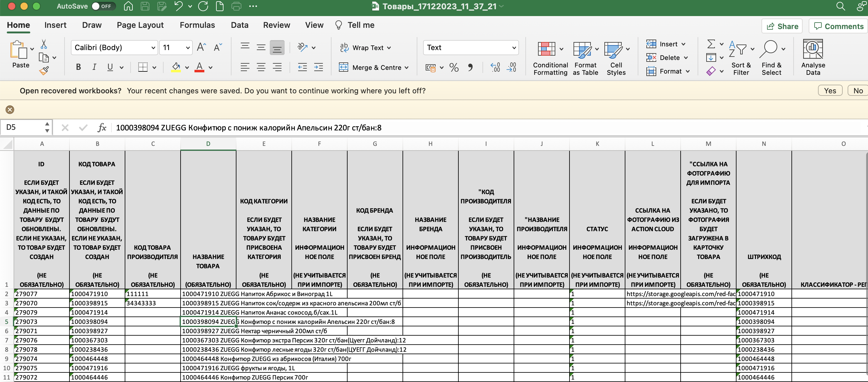The width and height of the screenshot is (868, 382).
Task: Align text left
Action: tap(245, 67)
